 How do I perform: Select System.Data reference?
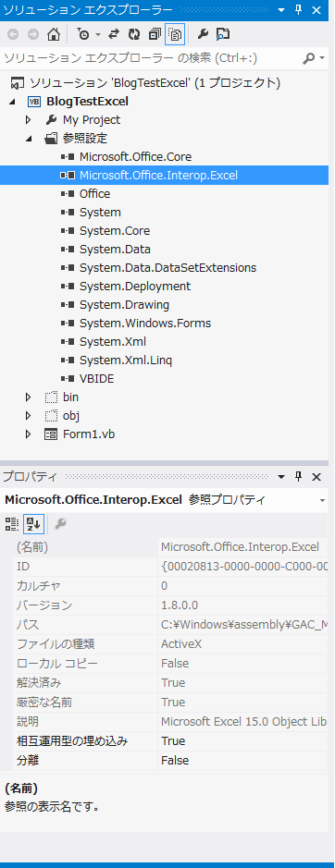pos(115,249)
